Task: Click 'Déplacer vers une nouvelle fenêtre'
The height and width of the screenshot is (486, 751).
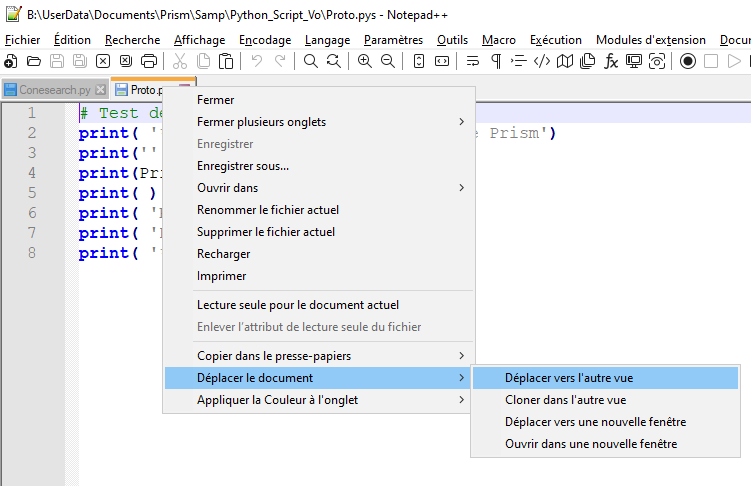Action: point(595,422)
